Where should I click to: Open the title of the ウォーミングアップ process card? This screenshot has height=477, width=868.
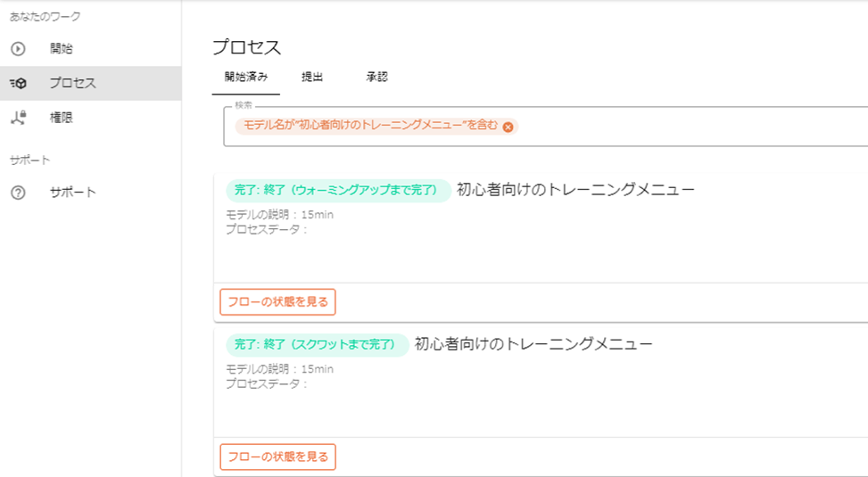click(575, 189)
